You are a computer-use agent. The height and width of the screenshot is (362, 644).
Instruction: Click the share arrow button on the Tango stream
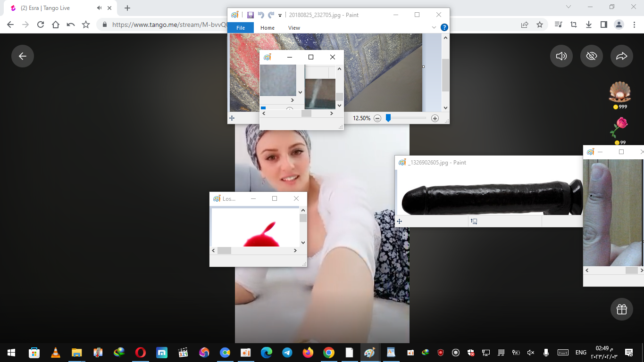621,57
